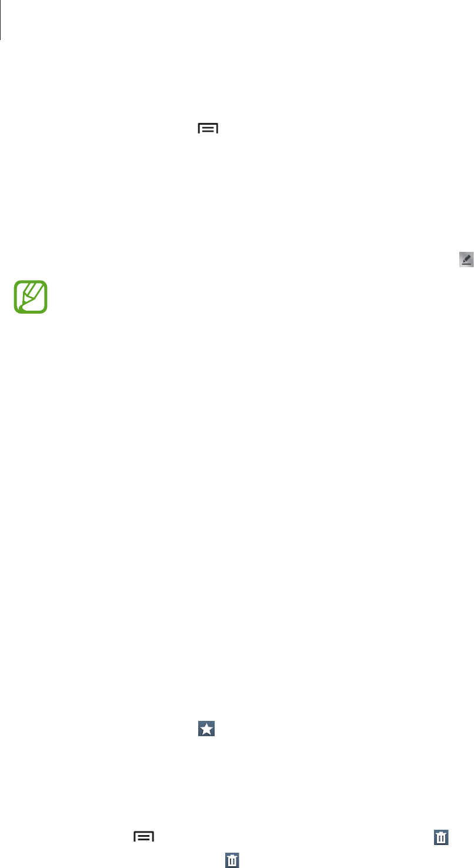The height and width of the screenshot is (868, 474).
Task: Open the three-line menu nearest the star
Action: click(143, 837)
